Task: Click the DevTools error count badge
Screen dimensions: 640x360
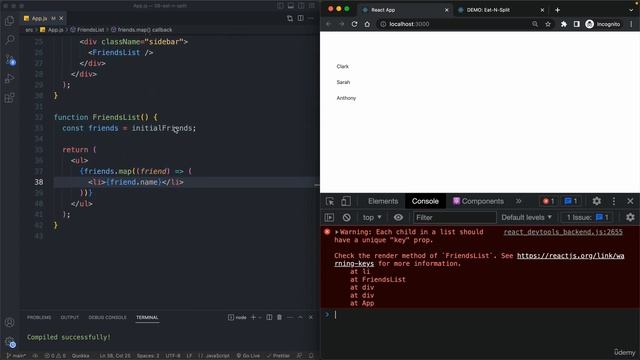Action: coord(548,201)
